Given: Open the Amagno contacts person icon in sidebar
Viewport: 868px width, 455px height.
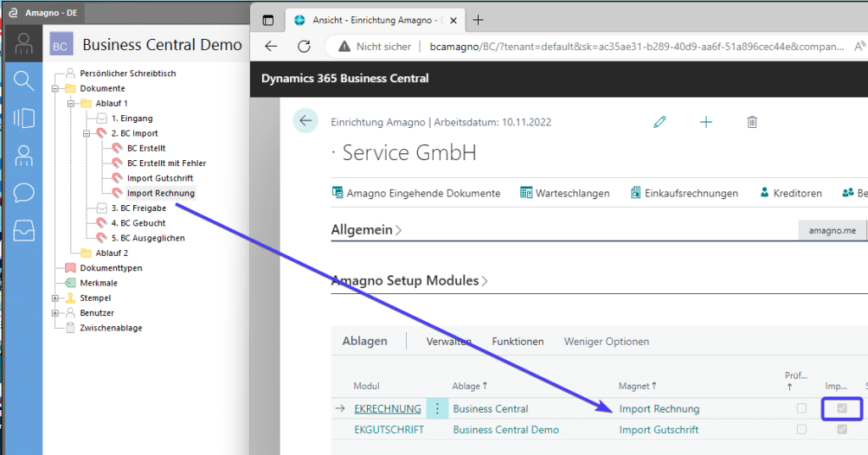Looking at the screenshot, I should 23,156.
